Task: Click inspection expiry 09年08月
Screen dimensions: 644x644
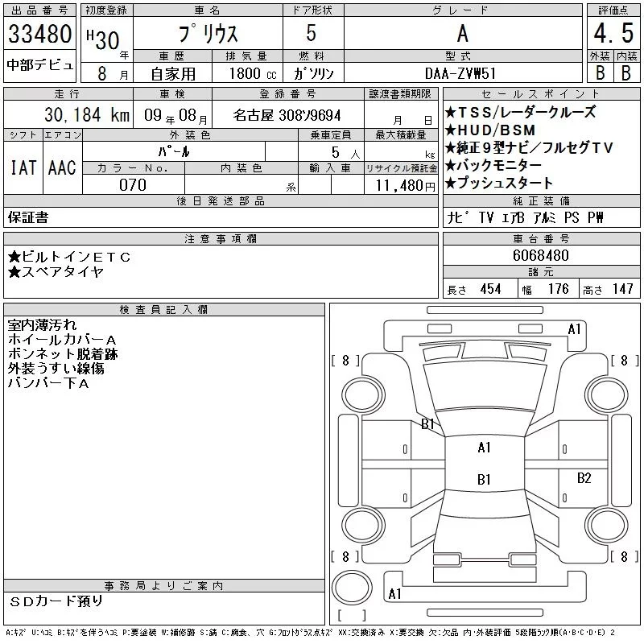Action: (x=176, y=115)
